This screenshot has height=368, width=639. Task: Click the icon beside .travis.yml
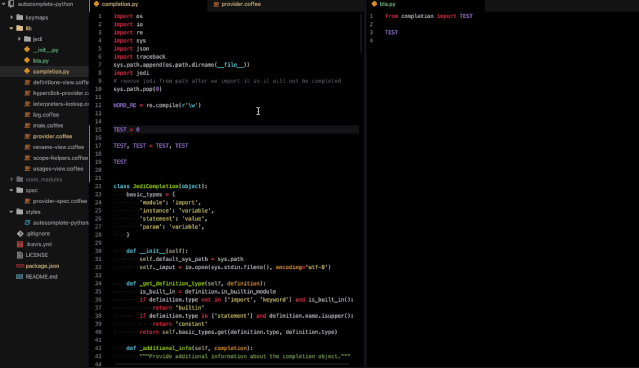click(20, 244)
